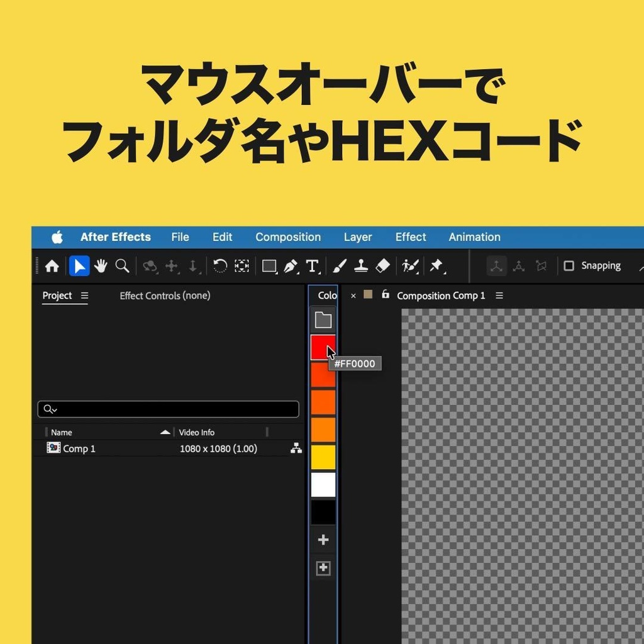Select the Selection tool
The width and height of the screenshot is (644, 644).
tap(79, 265)
